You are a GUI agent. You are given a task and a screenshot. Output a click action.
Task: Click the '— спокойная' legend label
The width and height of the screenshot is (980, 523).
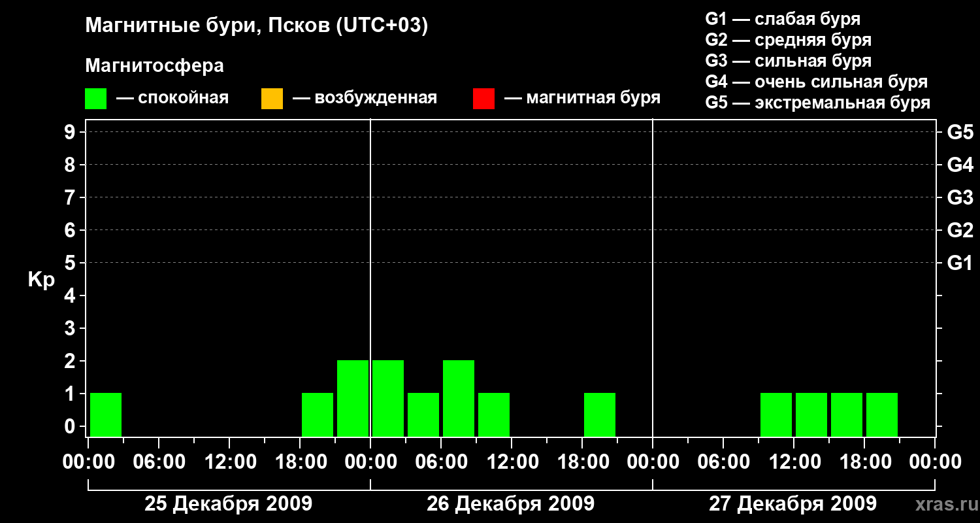point(172,98)
